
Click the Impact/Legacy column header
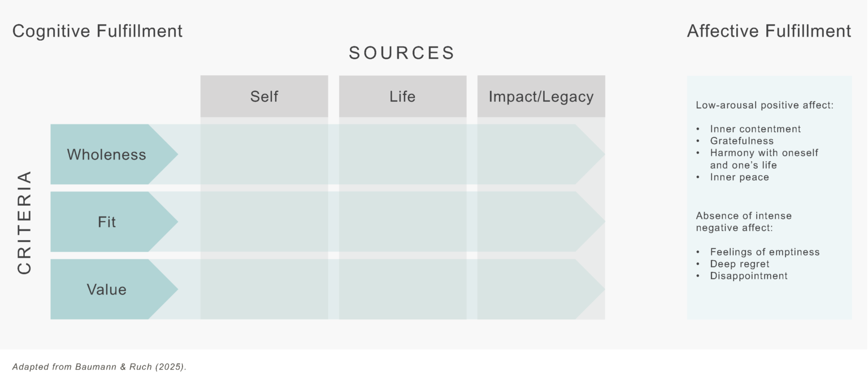coord(541,97)
